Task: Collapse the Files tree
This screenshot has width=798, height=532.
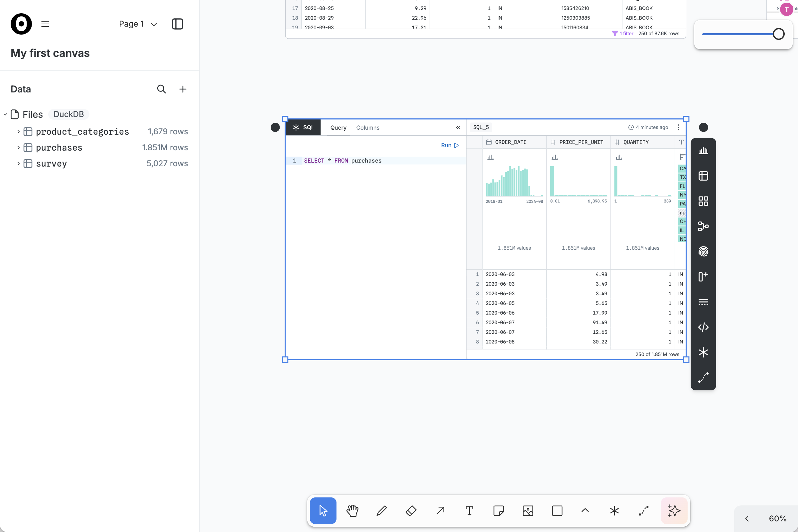Action: 5,114
